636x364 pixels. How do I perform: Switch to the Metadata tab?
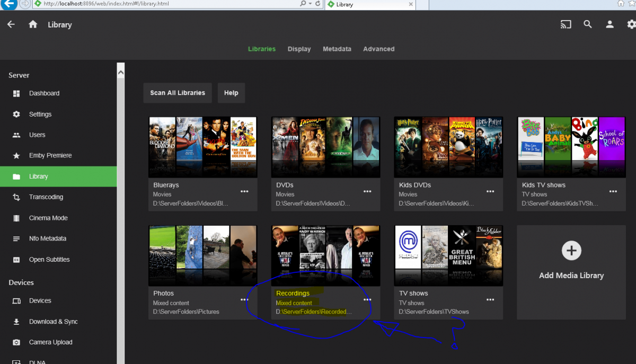[x=337, y=49]
